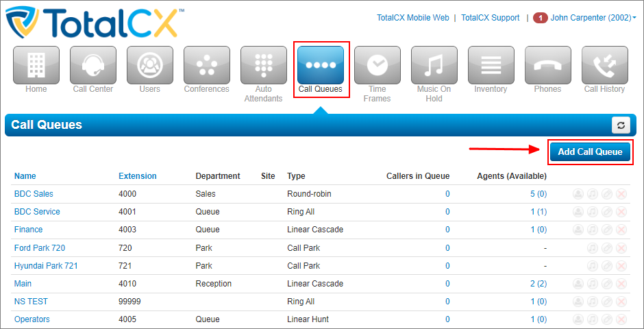Sort the table by Extension column
This screenshot has height=329, width=644.
pos(138,175)
